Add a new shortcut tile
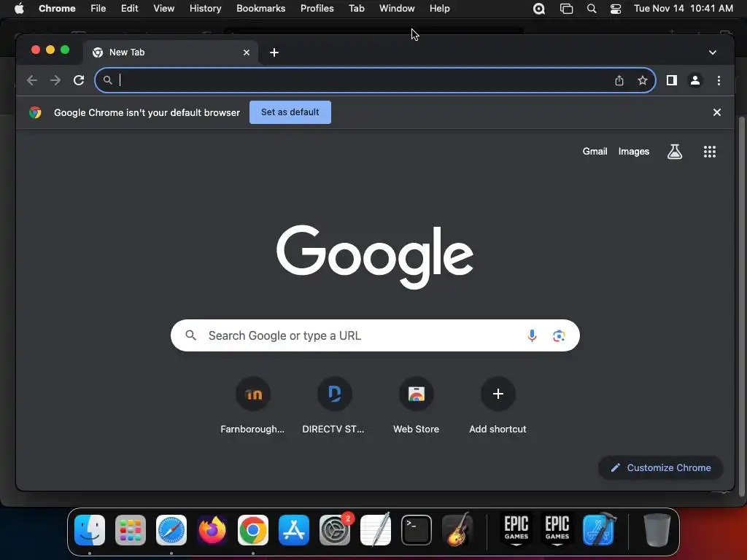The width and height of the screenshot is (747, 560). [498, 405]
